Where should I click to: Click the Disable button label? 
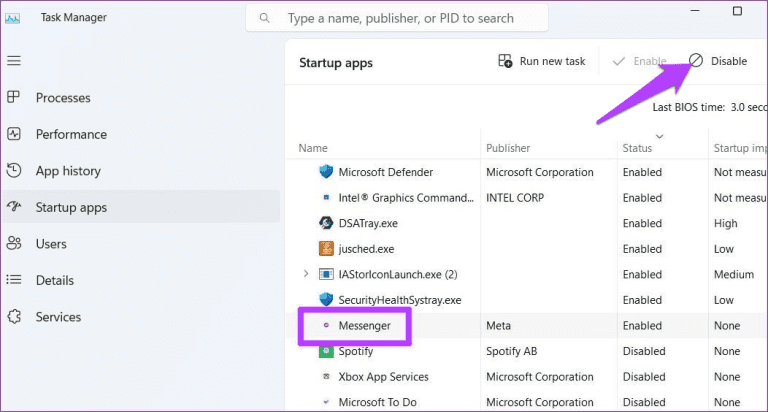[729, 61]
